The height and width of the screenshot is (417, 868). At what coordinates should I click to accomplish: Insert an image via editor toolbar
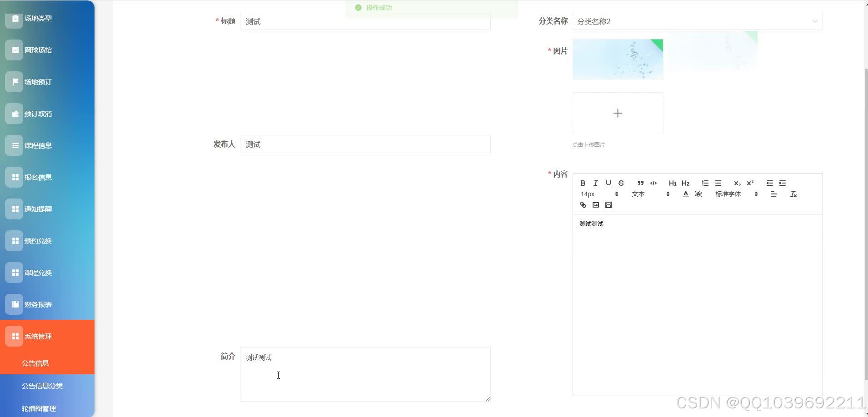(596, 205)
